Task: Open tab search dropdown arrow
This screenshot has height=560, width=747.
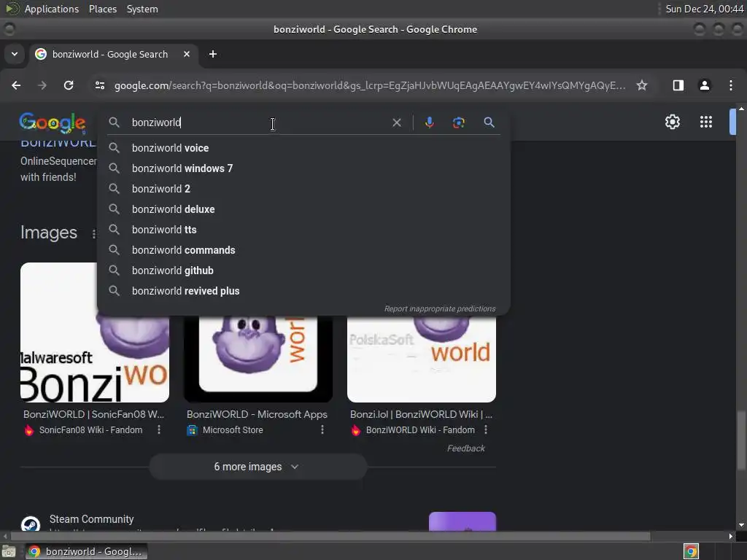Action: point(15,54)
